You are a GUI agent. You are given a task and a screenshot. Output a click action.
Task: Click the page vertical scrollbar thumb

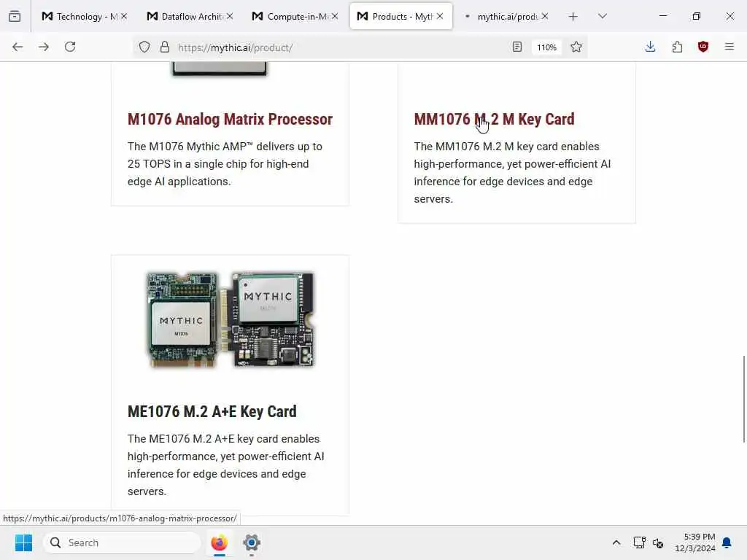click(x=743, y=399)
